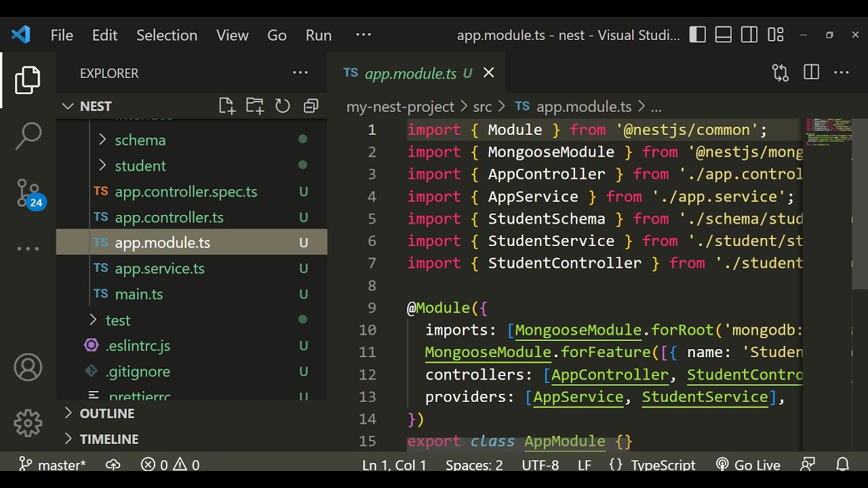Open the Search view in activity bar

tap(28, 136)
